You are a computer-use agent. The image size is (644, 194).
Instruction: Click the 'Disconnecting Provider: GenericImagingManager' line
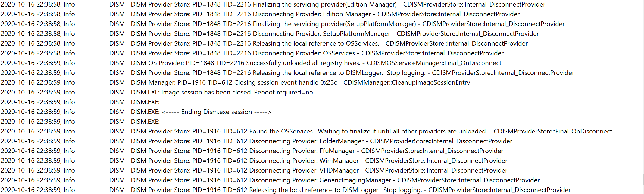coord(320,180)
